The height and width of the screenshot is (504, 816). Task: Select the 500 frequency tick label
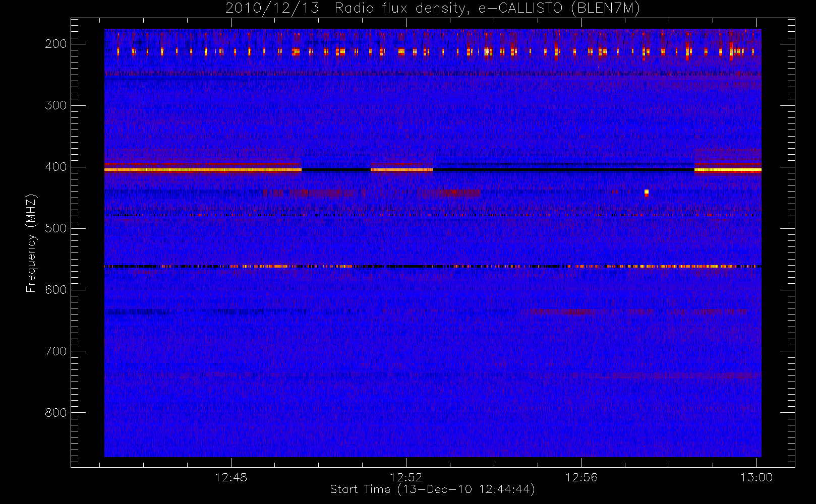pyautogui.click(x=56, y=228)
